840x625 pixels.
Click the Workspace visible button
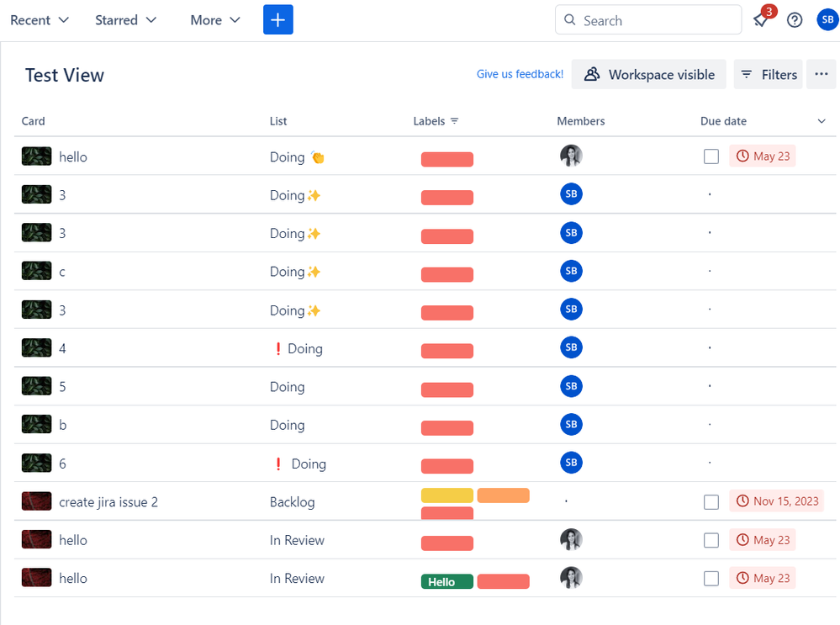coord(649,75)
